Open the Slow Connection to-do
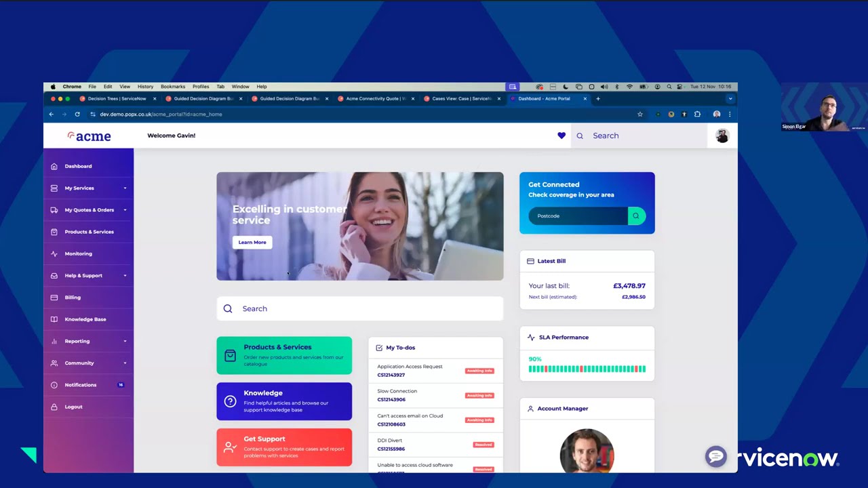The width and height of the screenshot is (868, 488). [x=435, y=395]
